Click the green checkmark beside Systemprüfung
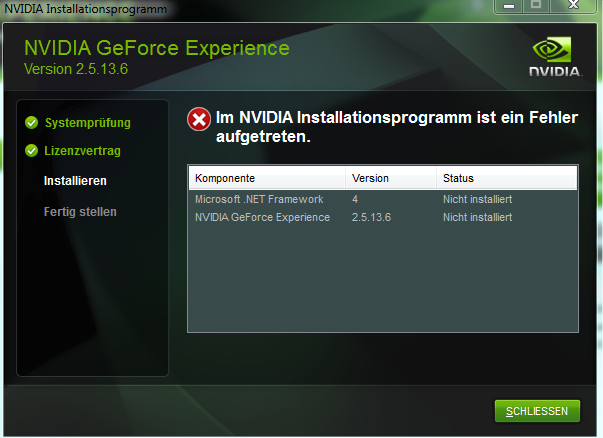Viewport: 603px width, 438px height. pos(32,123)
